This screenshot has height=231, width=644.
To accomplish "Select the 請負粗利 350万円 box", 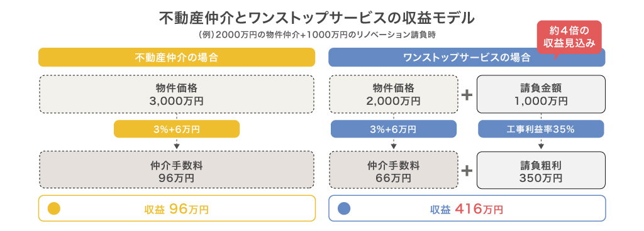I will tap(541, 170).
